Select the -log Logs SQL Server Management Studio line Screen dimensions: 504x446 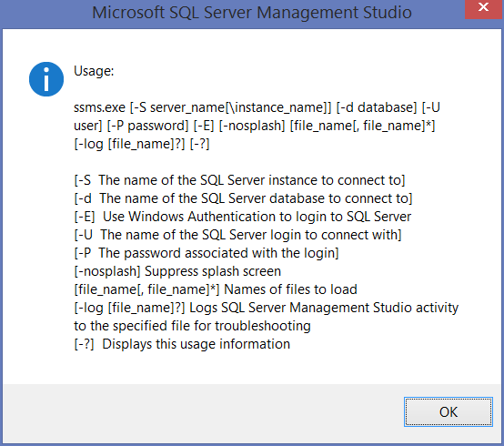[x=267, y=308]
